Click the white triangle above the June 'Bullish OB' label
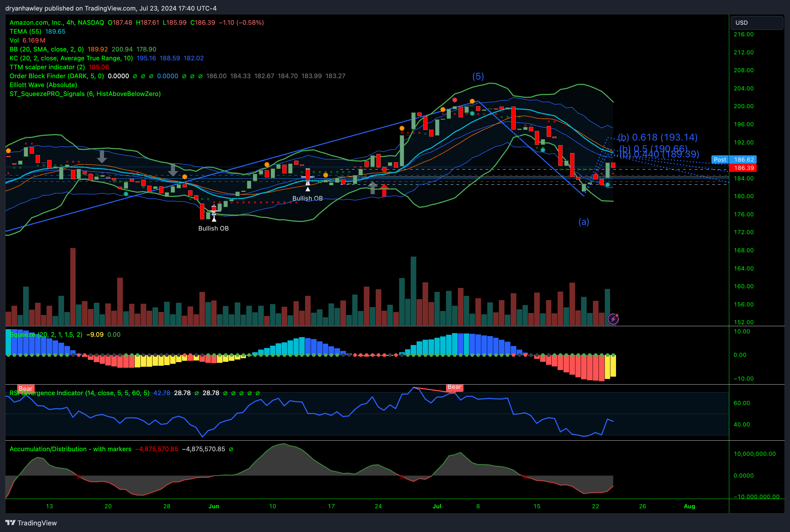Image resolution: width=790 pixels, height=532 pixels. (214, 219)
